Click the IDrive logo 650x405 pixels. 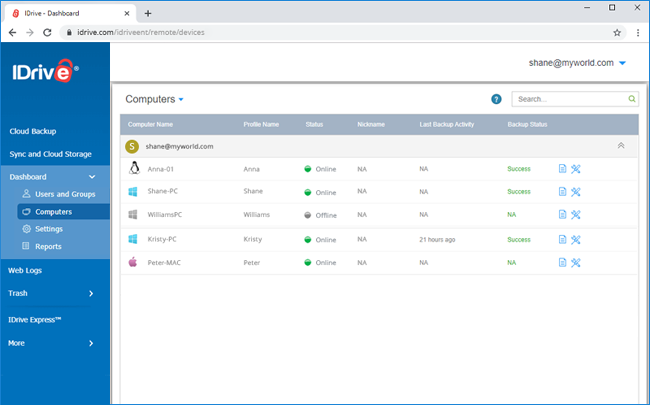pyautogui.click(x=46, y=71)
